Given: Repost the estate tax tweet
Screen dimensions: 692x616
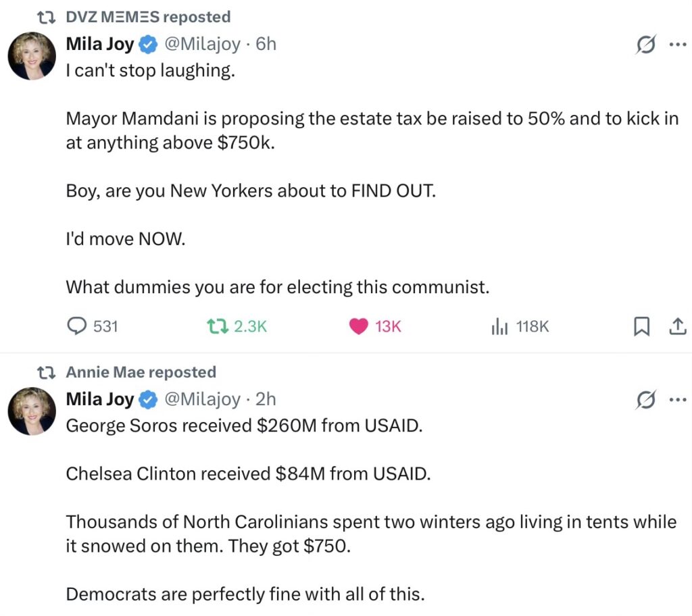Looking at the screenshot, I should [x=218, y=327].
